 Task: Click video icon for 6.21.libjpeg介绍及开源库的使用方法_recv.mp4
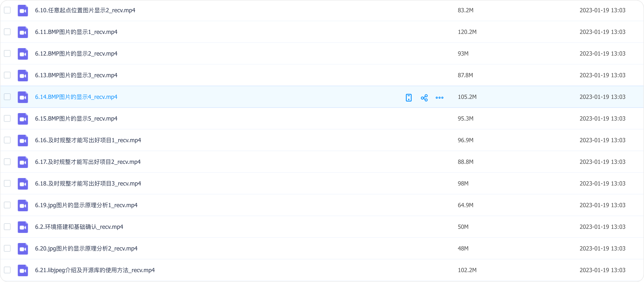coord(23,270)
